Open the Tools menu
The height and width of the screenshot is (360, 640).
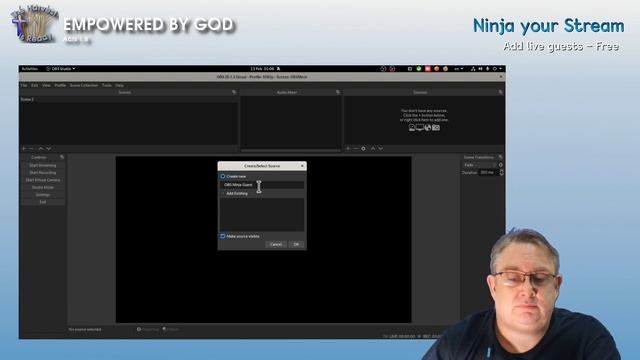[107, 86]
